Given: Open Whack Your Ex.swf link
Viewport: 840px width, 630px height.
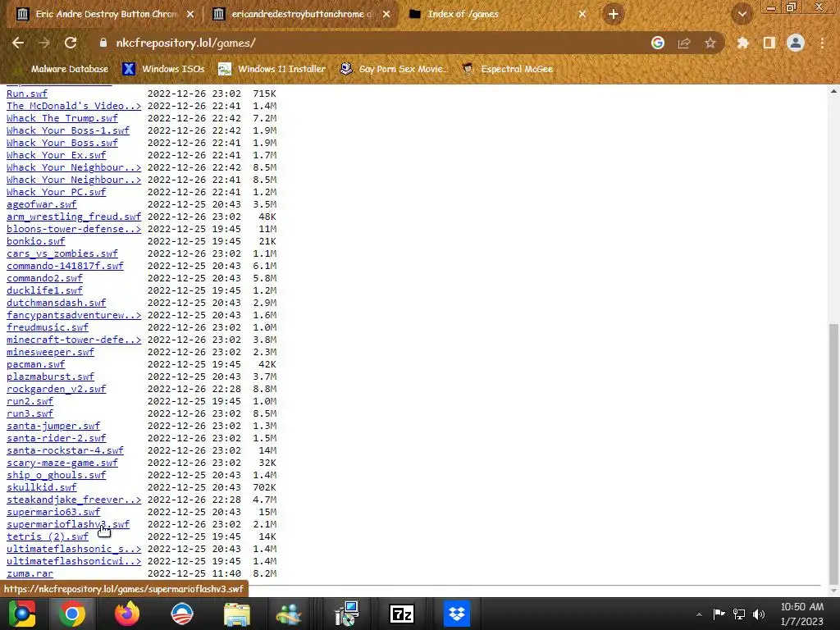Looking at the screenshot, I should pos(57,155).
